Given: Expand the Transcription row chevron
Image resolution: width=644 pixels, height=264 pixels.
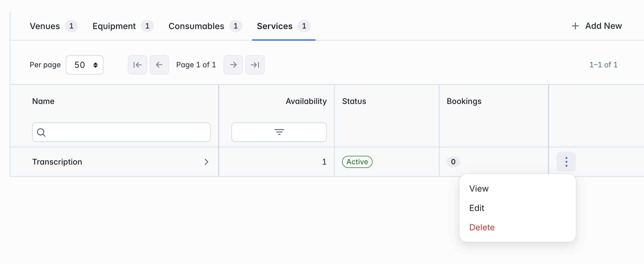Looking at the screenshot, I should 206,162.
